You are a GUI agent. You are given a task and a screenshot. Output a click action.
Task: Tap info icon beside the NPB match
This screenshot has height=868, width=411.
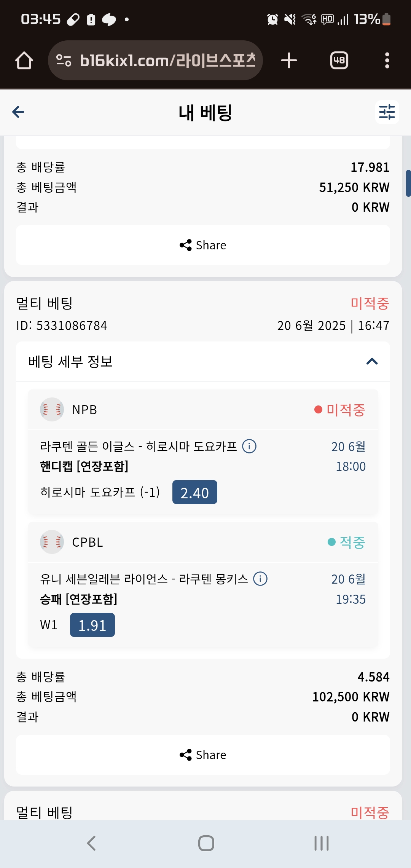[249, 446]
